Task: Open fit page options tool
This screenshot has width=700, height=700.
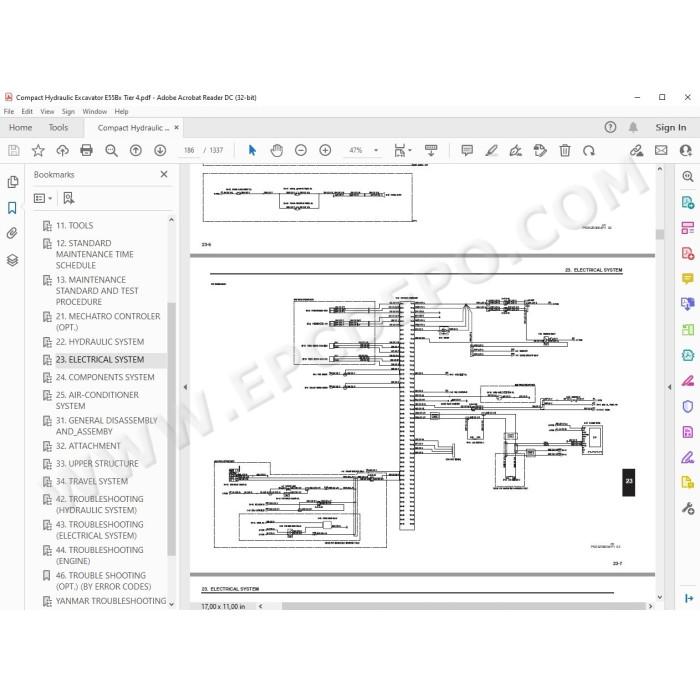Action: (x=402, y=150)
